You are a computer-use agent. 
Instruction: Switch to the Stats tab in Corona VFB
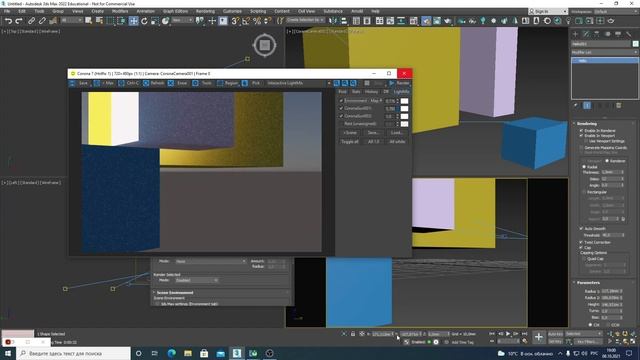pos(356,92)
